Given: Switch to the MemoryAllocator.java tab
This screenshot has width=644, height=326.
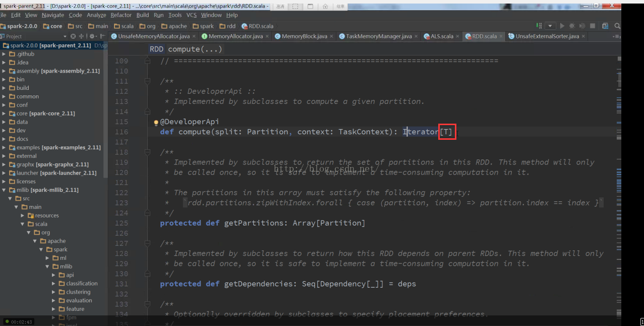Looking at the screenshot, I should (236, 36).
